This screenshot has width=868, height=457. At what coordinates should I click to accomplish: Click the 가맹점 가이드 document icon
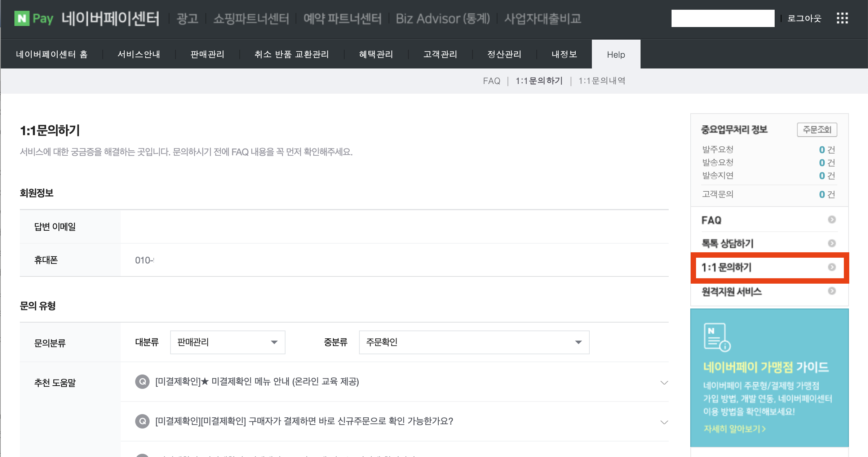pos(717,337)
